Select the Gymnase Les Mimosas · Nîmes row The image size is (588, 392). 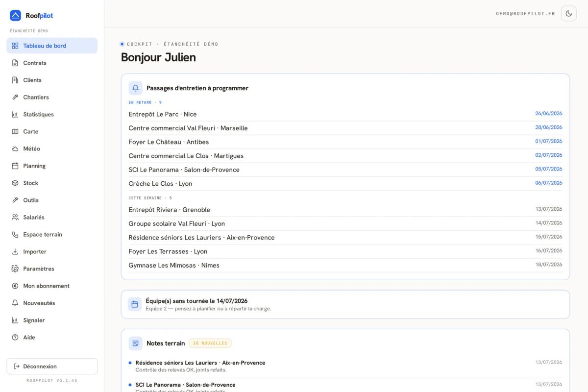click(345, 265)
